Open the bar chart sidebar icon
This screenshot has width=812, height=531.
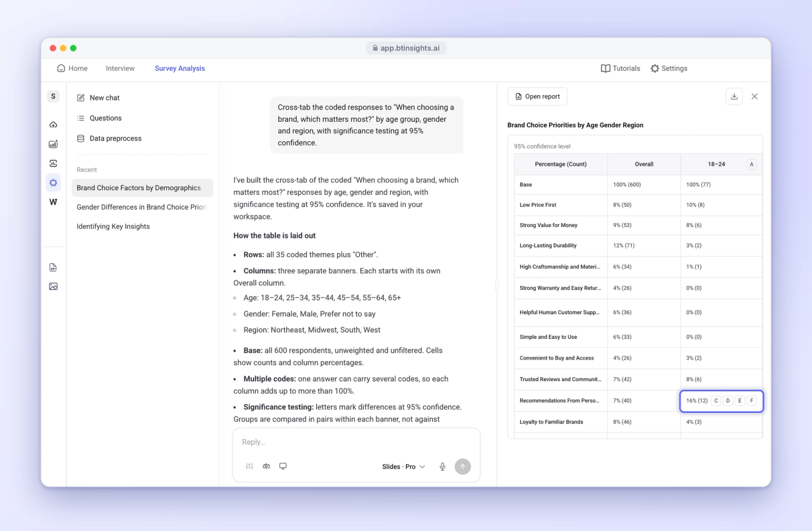point(53,144)
